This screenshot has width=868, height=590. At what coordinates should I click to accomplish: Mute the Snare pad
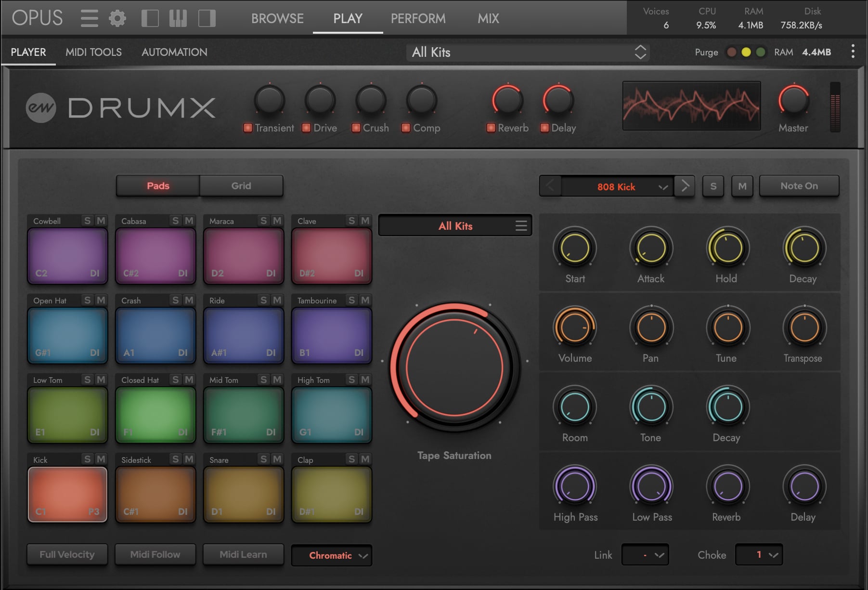click(277, 459)
